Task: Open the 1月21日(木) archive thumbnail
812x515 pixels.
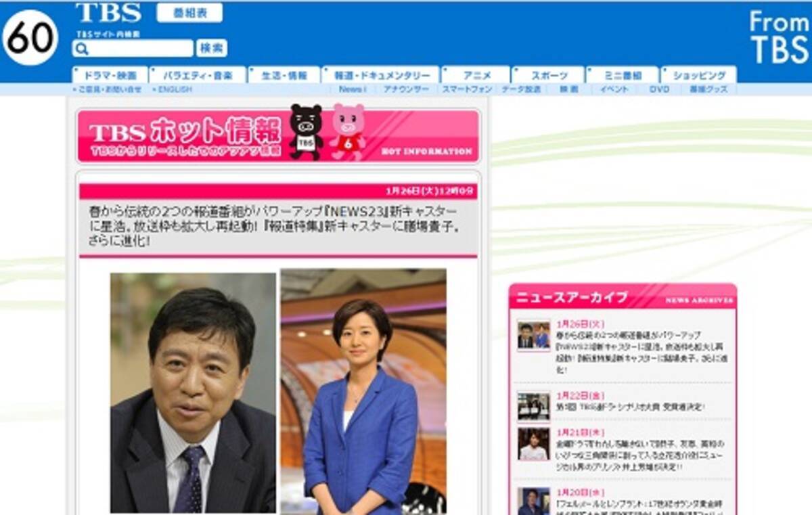Action: pyautogui.click(x=534, y=444)
